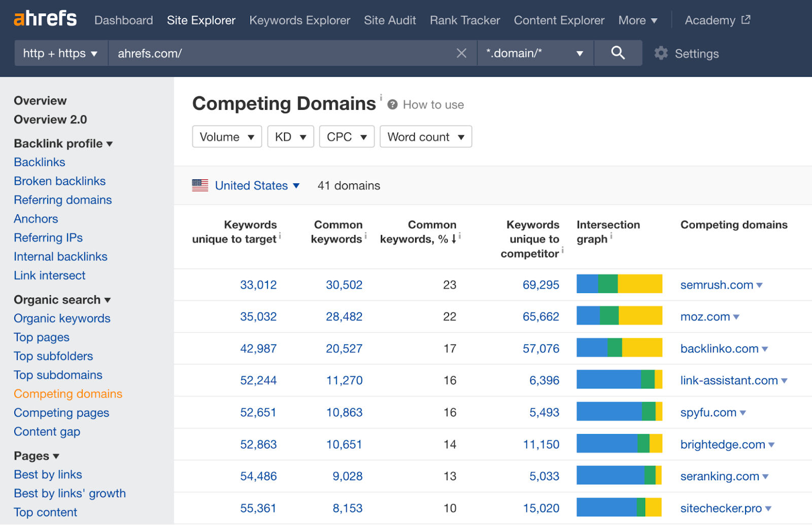Open the Volume filter dropdown
The image size is (812, 525).
pyautogui.click(x=227, y=137)
